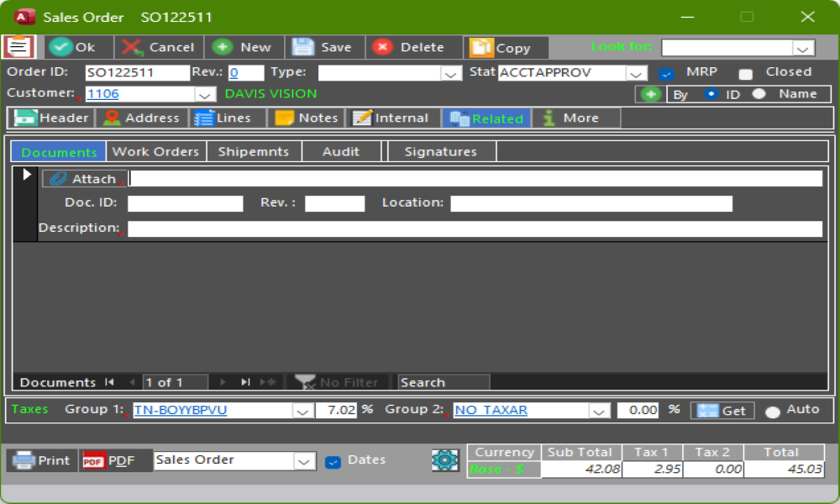840x504 pixels.
Task: Click the green Ok checkmark icon
Action: click(x=60, y=47)
